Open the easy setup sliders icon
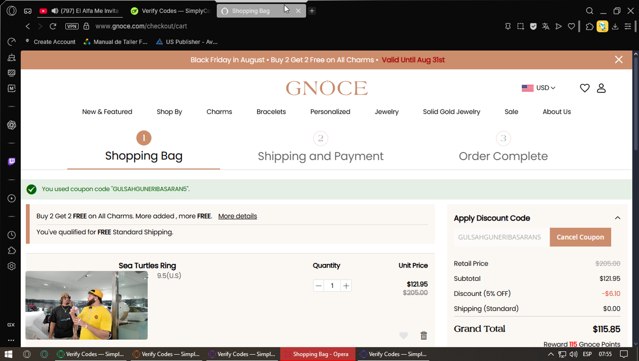 (x=628, y=26)
